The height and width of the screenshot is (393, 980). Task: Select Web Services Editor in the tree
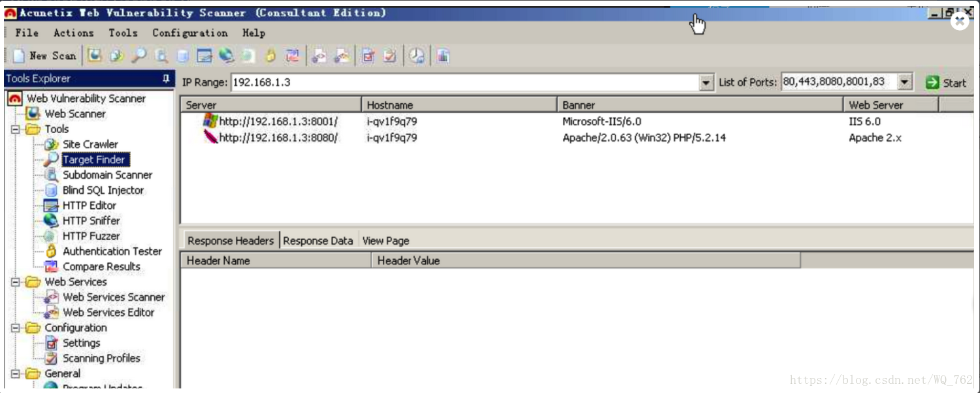click(108, 312)
